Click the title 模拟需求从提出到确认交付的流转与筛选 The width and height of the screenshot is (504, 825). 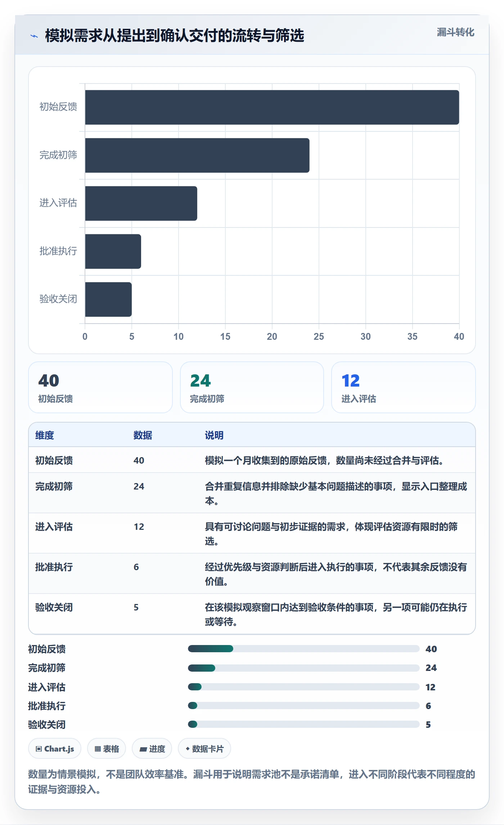click(175, 36)
